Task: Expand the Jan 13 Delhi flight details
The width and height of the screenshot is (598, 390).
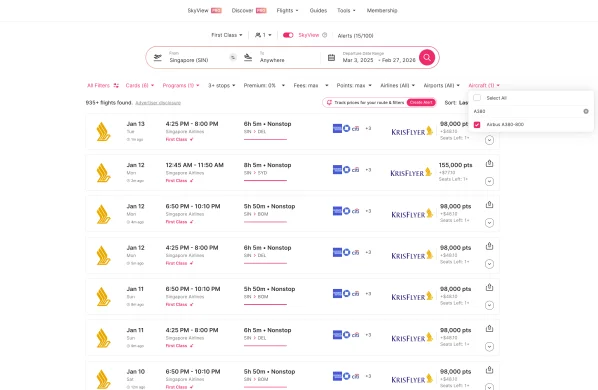Action: (489, 140)
